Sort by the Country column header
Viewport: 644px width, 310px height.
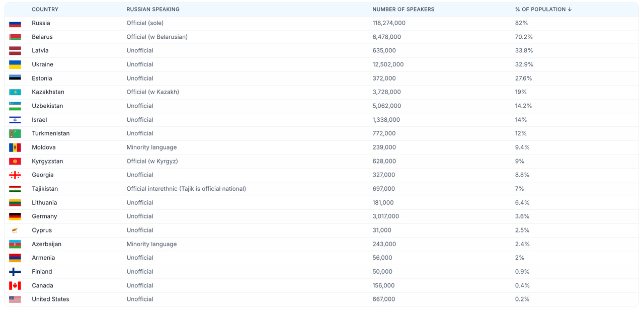coord(45,10)
